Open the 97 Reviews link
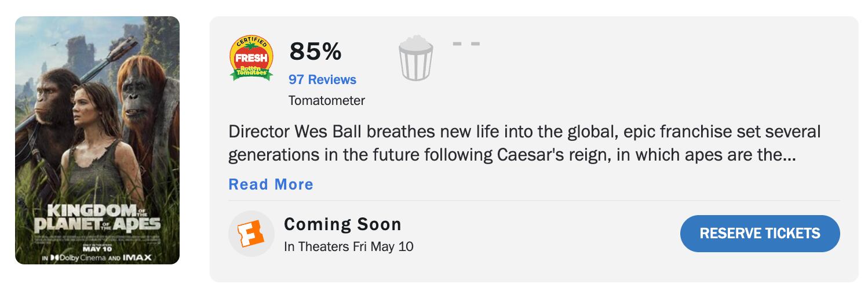 coord(322,79)
